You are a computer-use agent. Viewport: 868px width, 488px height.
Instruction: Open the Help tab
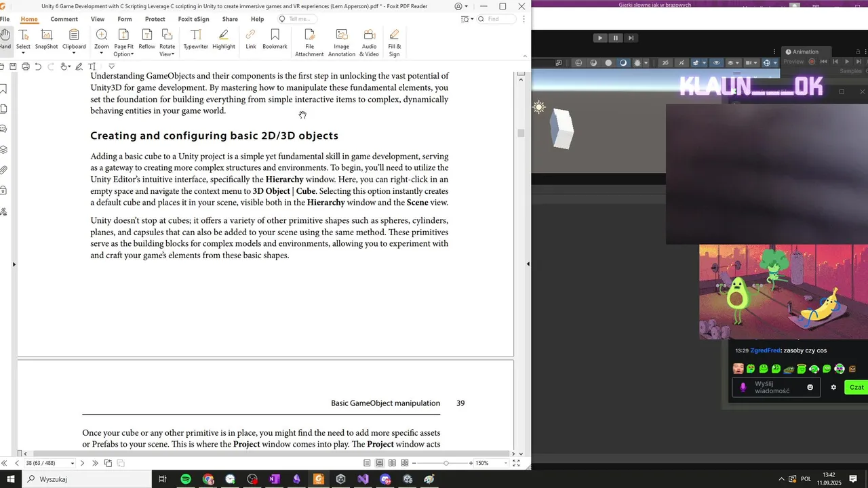(257, 19)
